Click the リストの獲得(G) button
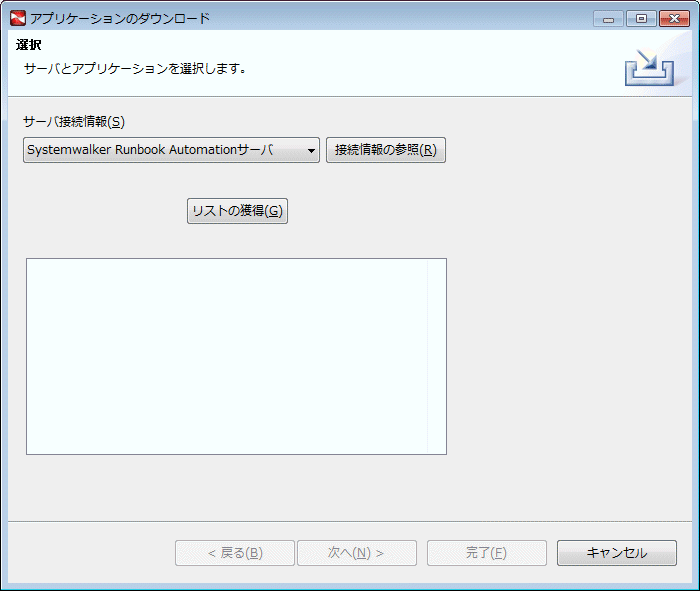Image resolution: width=700 pixels, height=591 pixels. (x=237, y=211)
